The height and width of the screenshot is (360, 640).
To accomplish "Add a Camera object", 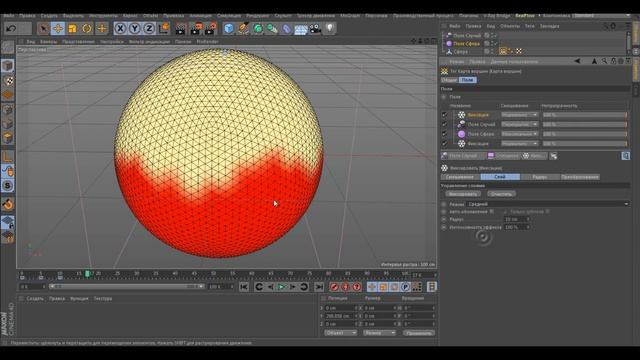I will tap(315, 29).
